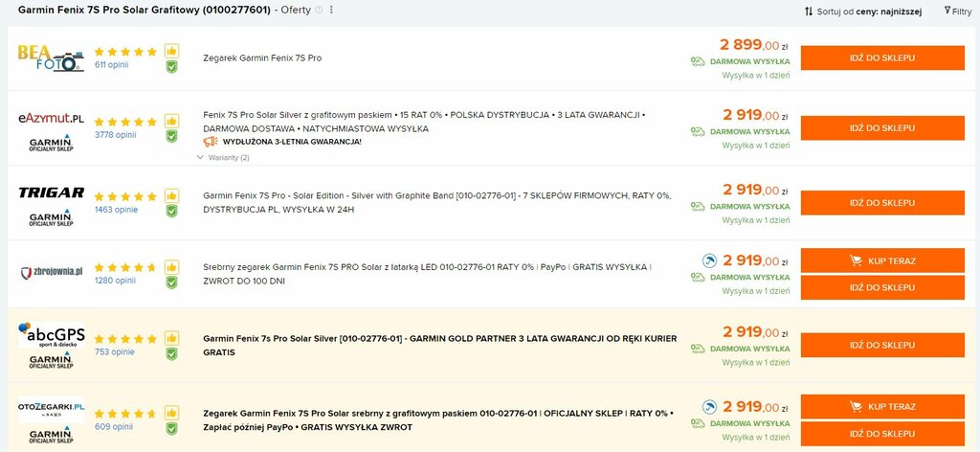Go to TRIGAR shop via IDŹ DO SKLEPU
Screen dimensions: 980x452
(882, 203)
